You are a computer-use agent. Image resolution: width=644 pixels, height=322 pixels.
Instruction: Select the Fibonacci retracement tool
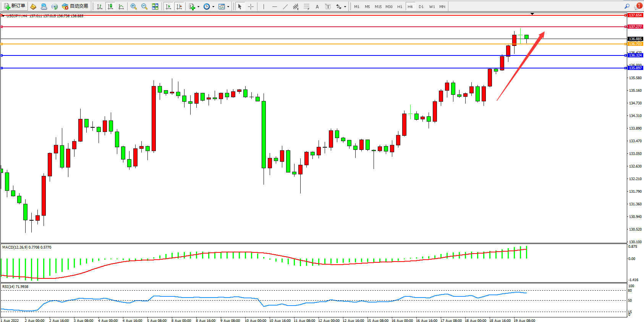click(x=306, y=7)
